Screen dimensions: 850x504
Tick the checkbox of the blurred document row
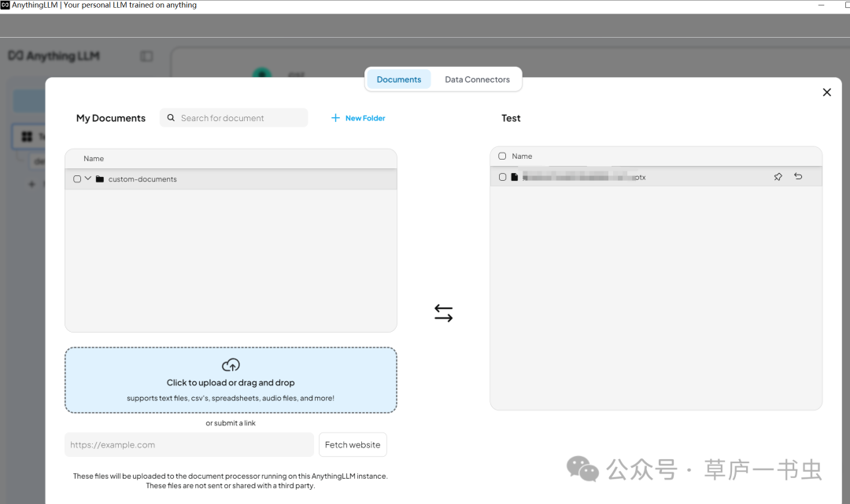pyautogui.click(x=502, y=177)
